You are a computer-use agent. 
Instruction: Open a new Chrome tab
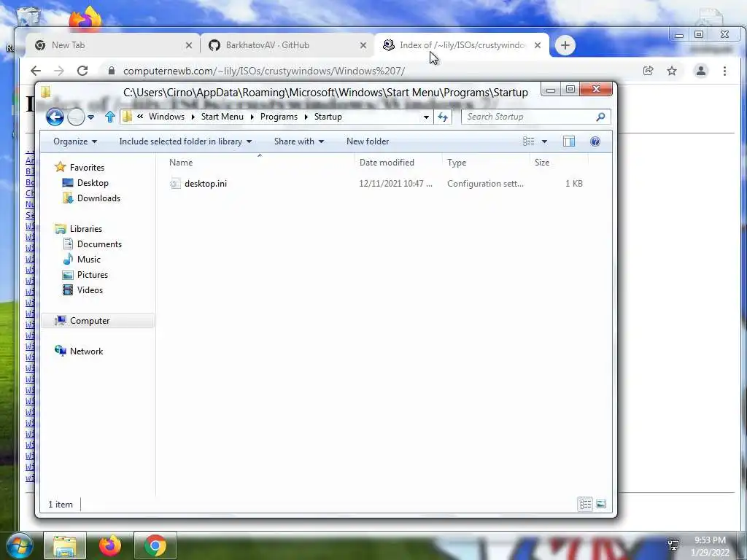pos(565,45)
